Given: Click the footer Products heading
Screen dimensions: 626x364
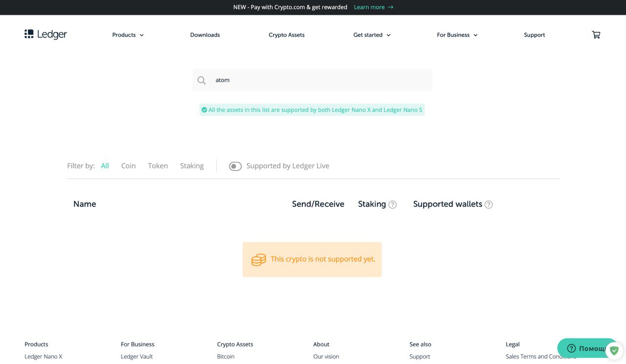Looking at the screenshot, I should (x=36, y=344).
